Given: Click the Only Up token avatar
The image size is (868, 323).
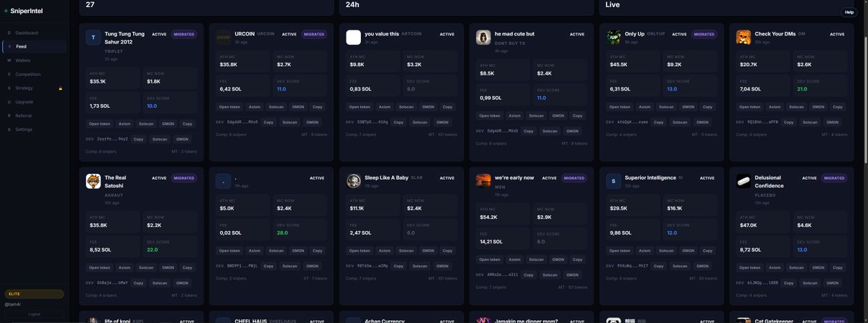Looking at the screenshot, I should pos(613,38).
